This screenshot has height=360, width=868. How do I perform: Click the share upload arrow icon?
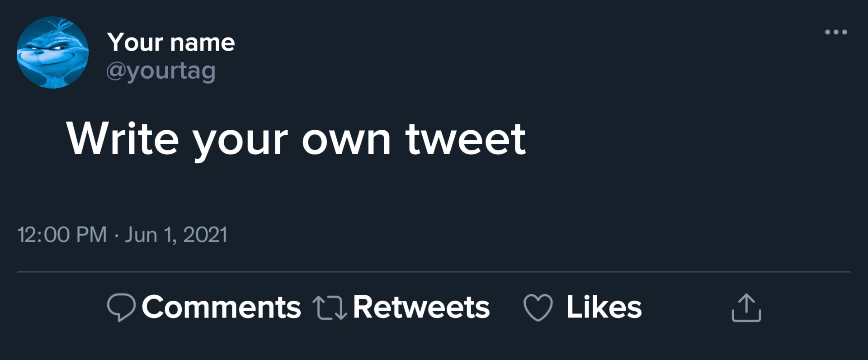[x=746, y=308]
